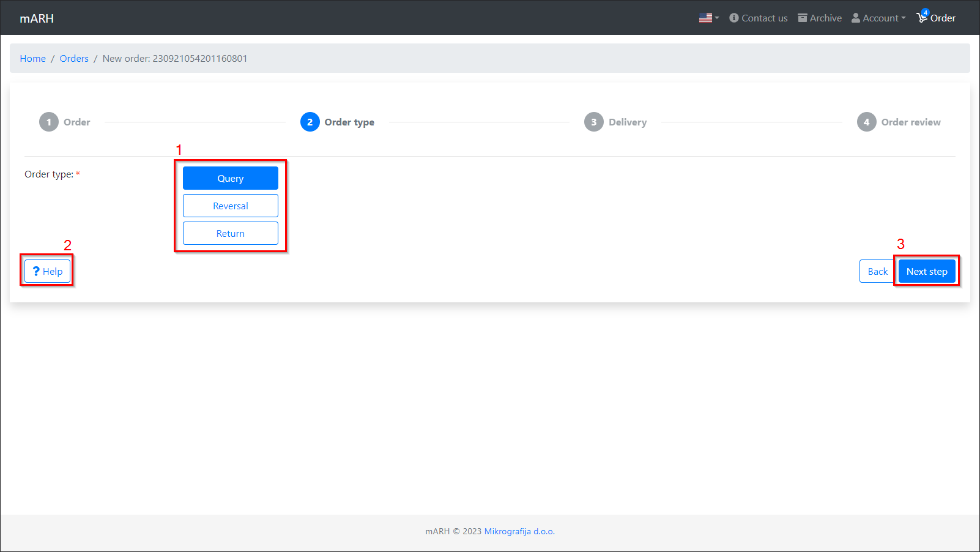The image size is (980, 552).
Task: Open the US flag language selector
Action: tap(708, 18)
